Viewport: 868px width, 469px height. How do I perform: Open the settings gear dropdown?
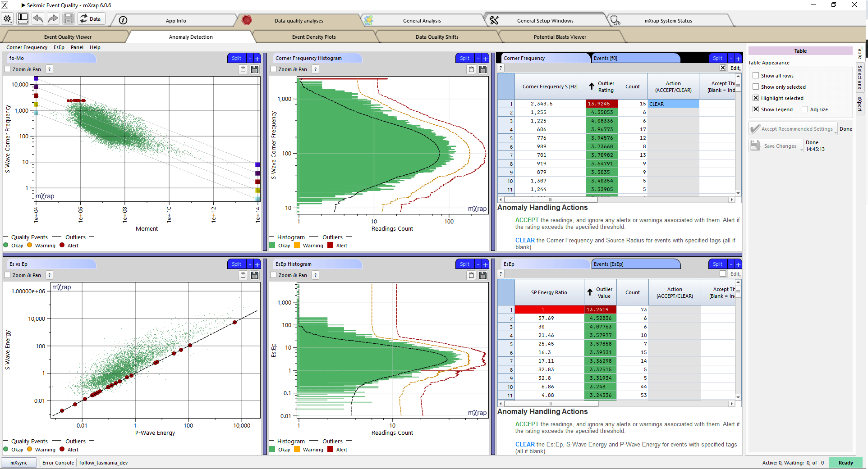(x=8, y=19)
